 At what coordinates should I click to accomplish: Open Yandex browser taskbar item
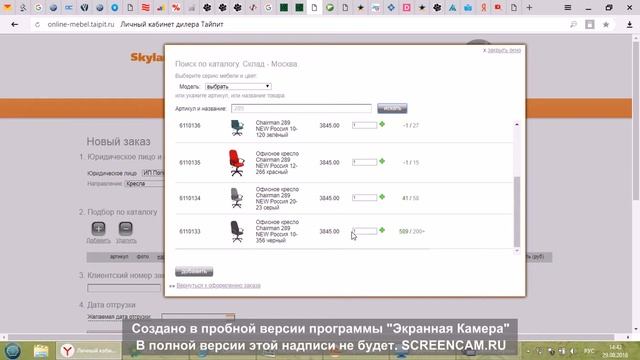click(89, 351)
